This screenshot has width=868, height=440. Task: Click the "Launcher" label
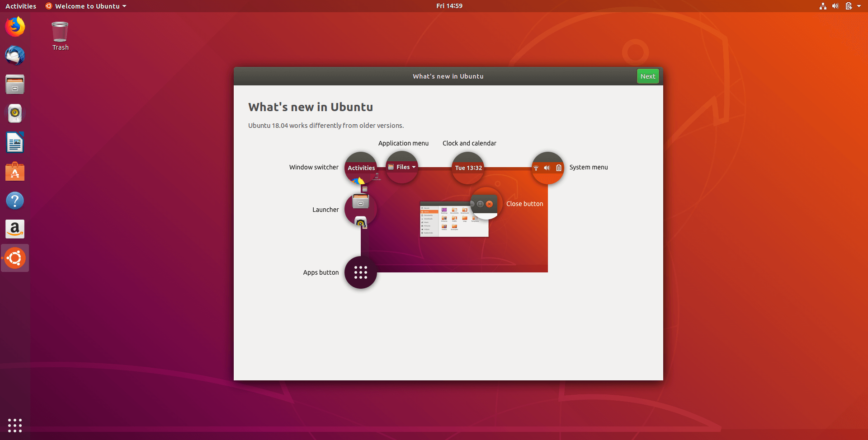click(325, 210)
